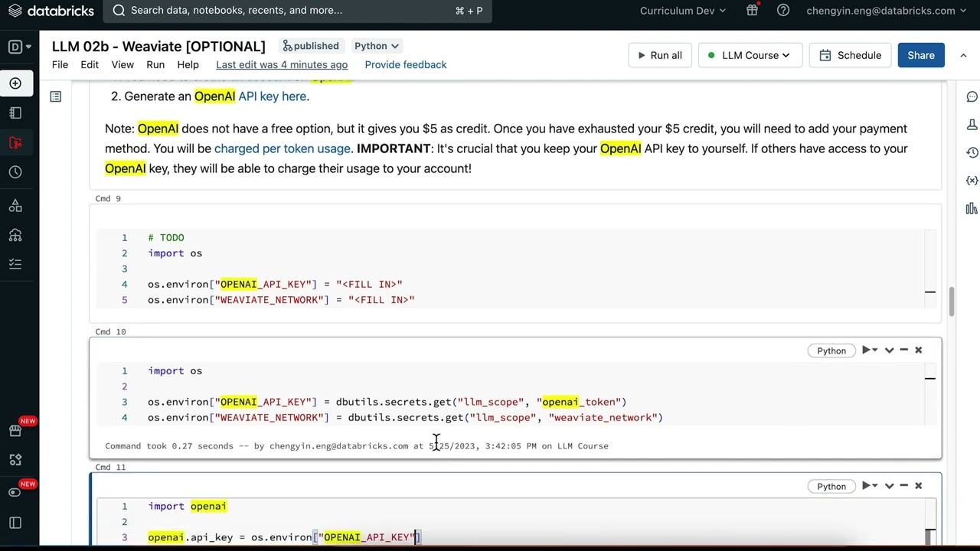The image size is (980, 551).
Task: Open the Edit menu
Action: (90, 64)
